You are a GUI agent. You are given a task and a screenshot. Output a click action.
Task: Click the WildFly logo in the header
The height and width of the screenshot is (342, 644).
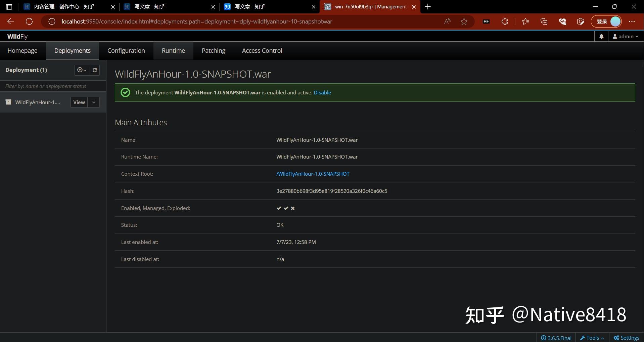click(x=17, y=36)
